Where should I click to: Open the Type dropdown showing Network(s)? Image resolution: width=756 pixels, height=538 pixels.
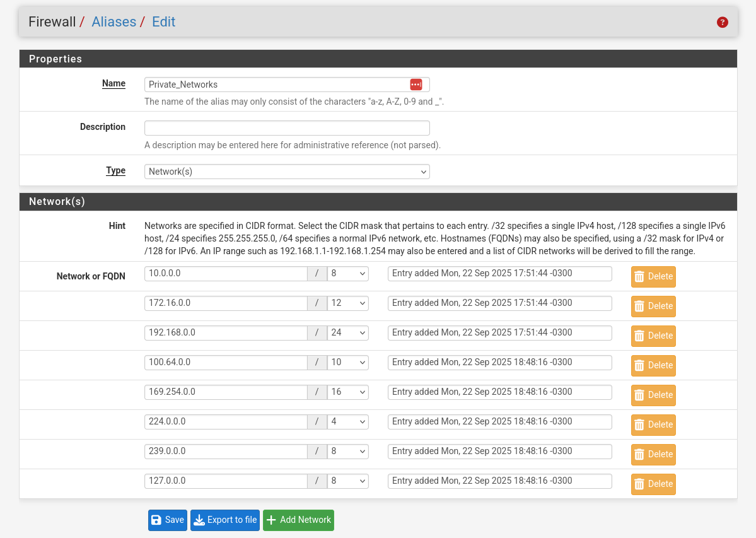tap(287, 171)
